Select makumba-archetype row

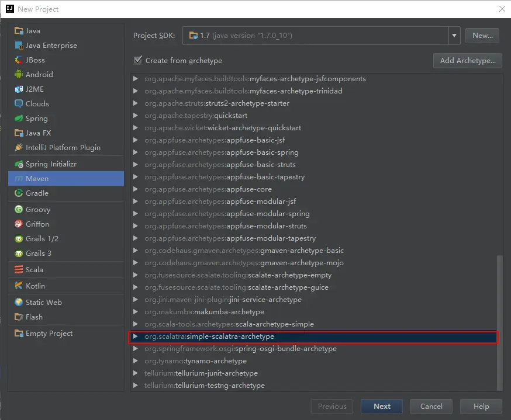tap(314, 312)
